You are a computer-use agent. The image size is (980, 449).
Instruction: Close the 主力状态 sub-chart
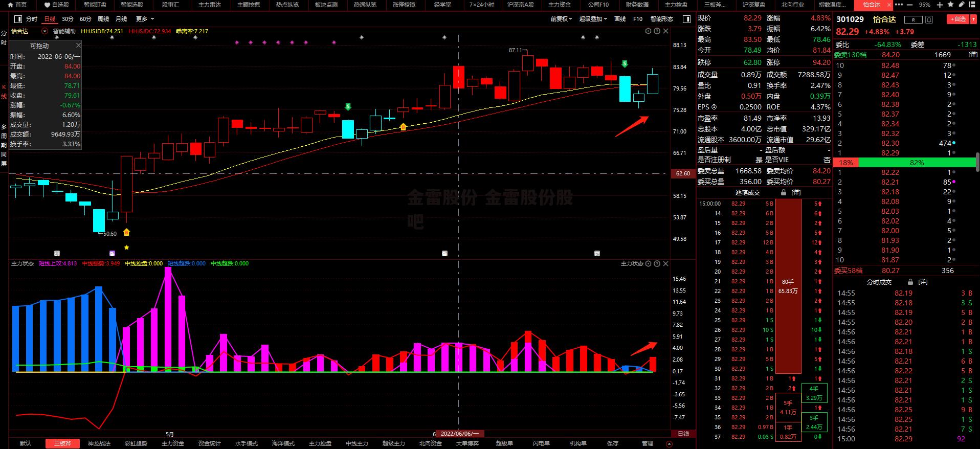point(665,264)
